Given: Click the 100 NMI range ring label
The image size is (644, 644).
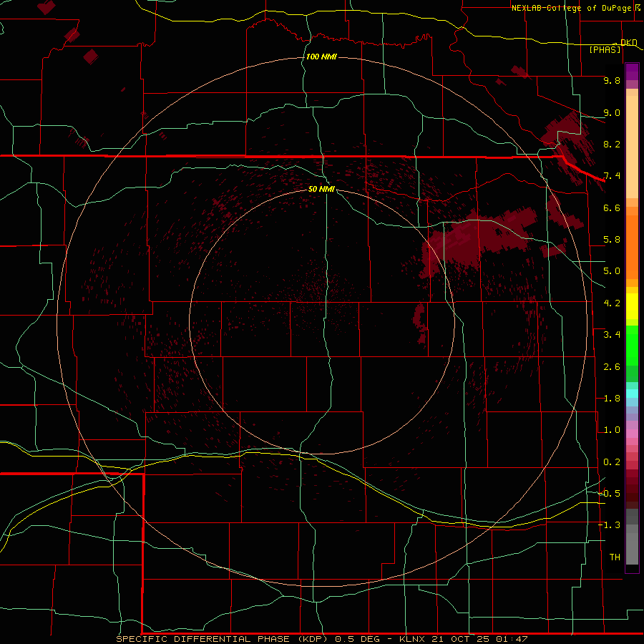Looking at the screenshot, I should pyautogui.click(x=321, y=57).
